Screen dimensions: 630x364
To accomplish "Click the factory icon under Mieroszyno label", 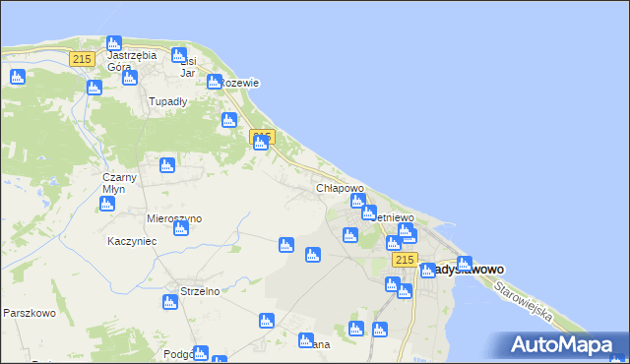I will [x=181, y=228].
